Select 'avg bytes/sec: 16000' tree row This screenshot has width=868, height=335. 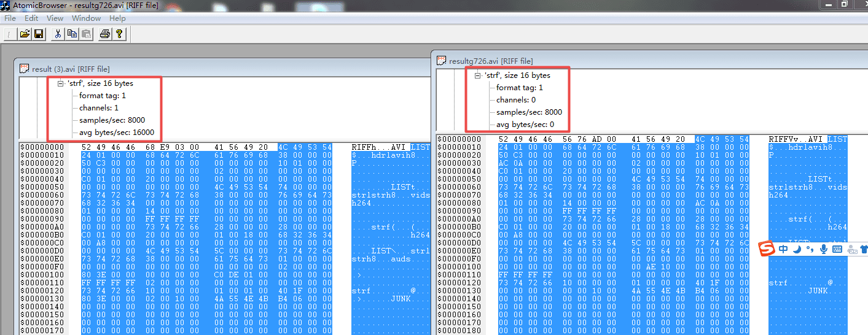point(116,133)
